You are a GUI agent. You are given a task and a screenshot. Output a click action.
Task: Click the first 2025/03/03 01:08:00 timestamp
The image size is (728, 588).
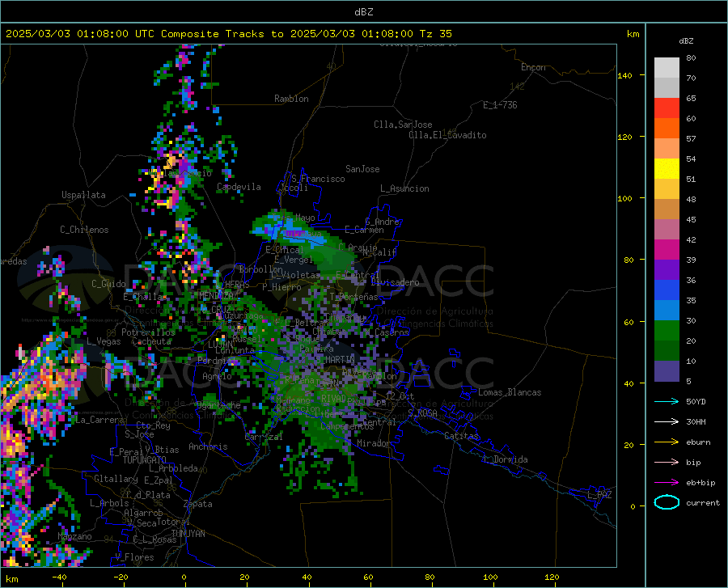[x=67, y=34]
